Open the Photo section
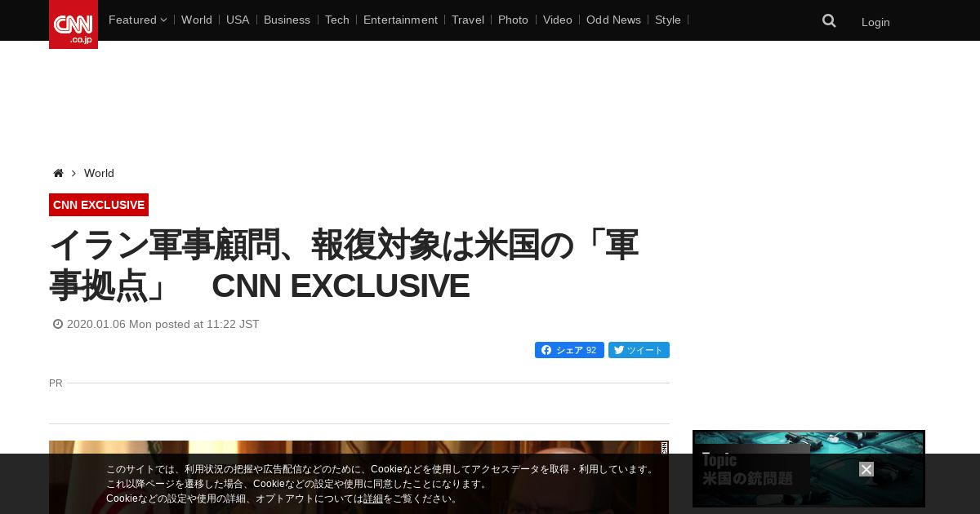The height and width of the screenshot is (514, 980). (513, 20)
